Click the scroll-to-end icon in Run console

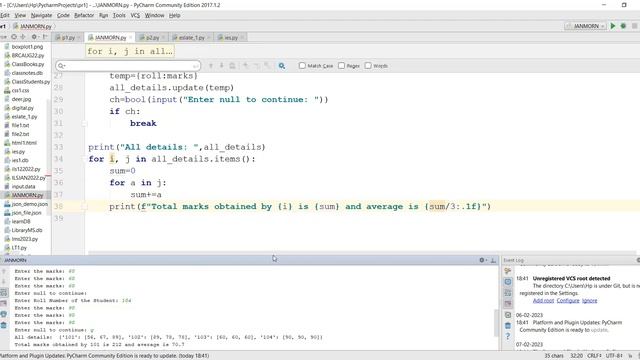point(4,303)
